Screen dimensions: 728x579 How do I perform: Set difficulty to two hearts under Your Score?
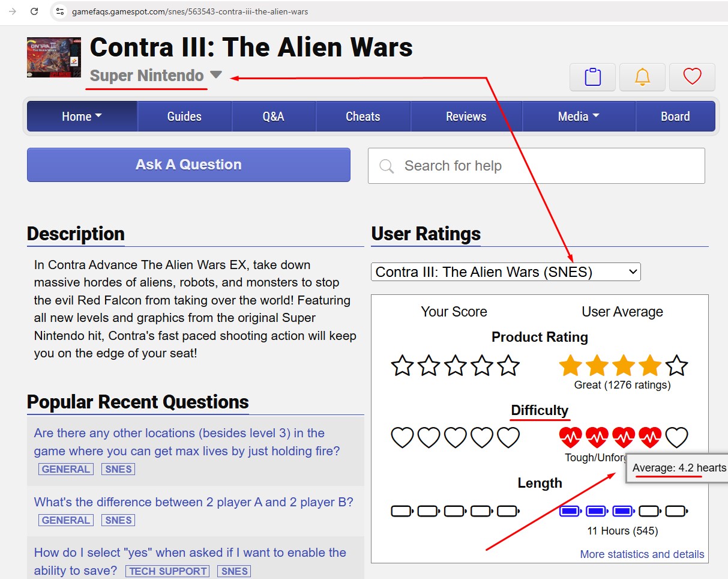(x=429, y=438)
